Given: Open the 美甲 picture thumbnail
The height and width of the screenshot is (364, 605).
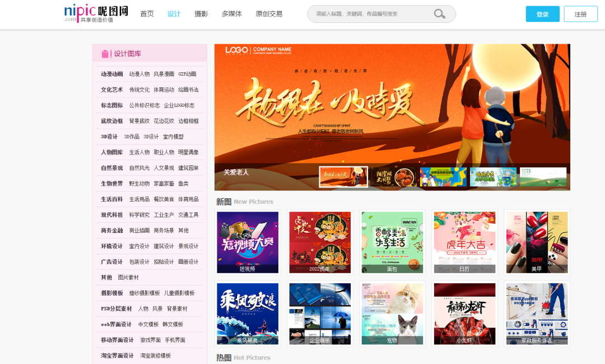Looking at the screenshot, I should (537, 242).
